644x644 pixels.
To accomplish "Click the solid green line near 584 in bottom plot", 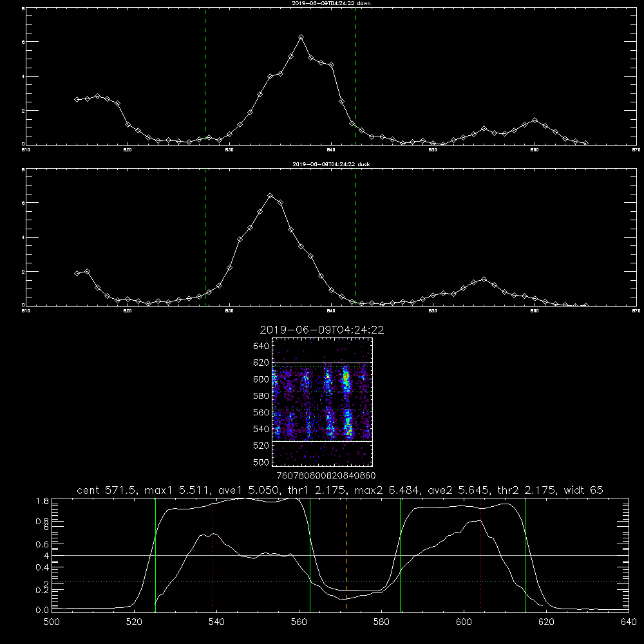I will tap(400, 555).
